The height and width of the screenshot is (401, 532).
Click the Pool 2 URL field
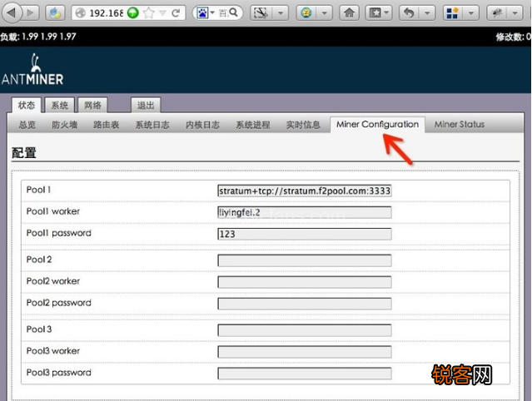(305, 260)
